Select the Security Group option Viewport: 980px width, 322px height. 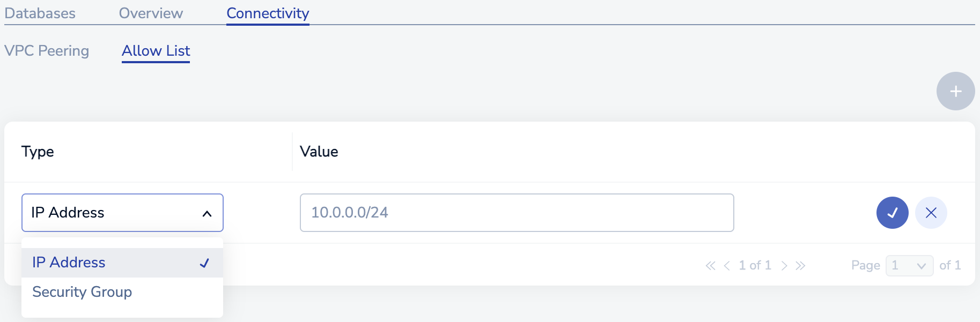pyautogui.click(x=82, y=292)
